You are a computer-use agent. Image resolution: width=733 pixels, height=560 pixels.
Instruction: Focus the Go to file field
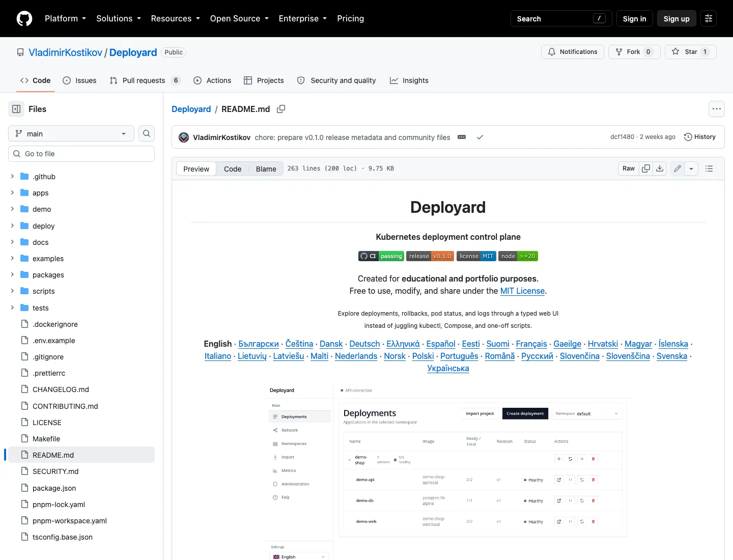point(81,154)
